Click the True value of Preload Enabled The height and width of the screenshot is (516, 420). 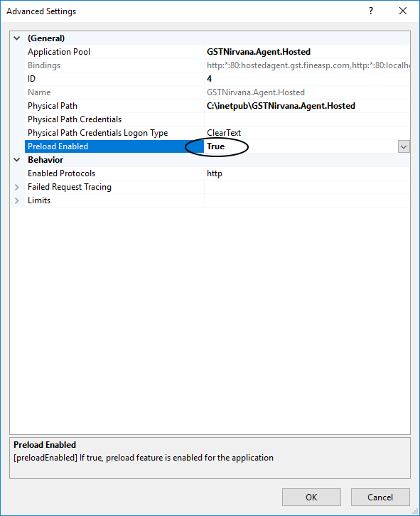pyautogui.click(x=215, y=146)
